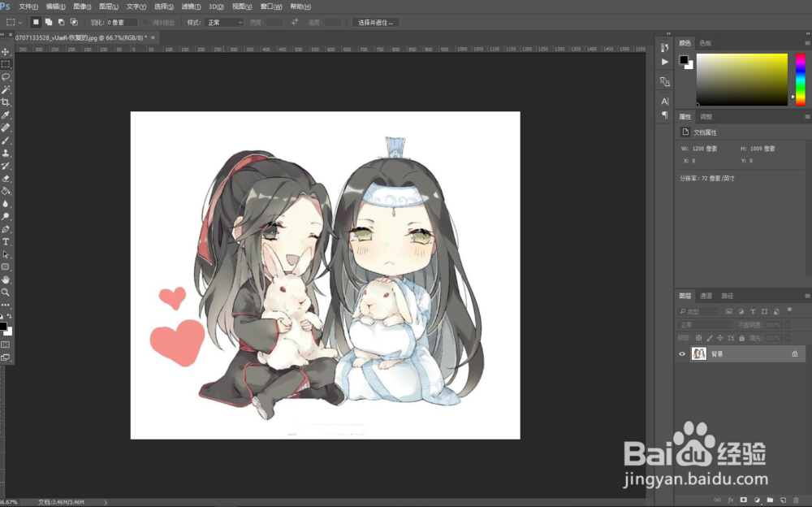Select the Move tool
This screenshot has width=812, height=507.
[6, 52]
